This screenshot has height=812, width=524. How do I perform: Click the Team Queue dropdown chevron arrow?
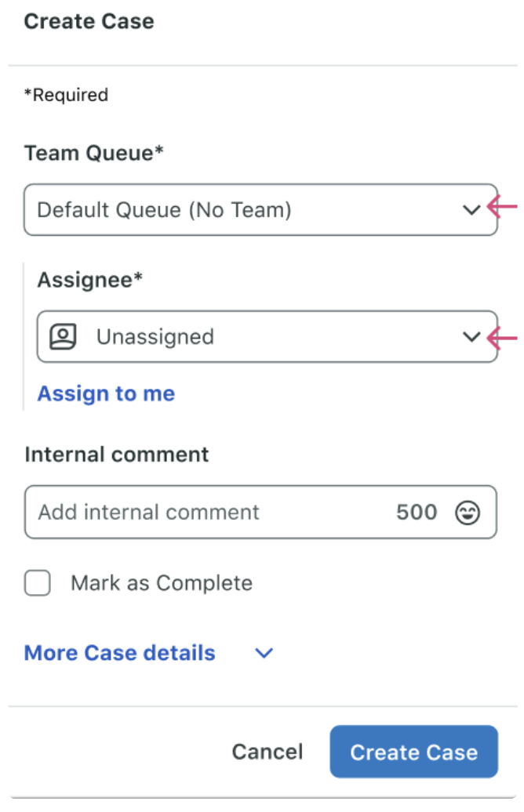(x=471, y=210)
